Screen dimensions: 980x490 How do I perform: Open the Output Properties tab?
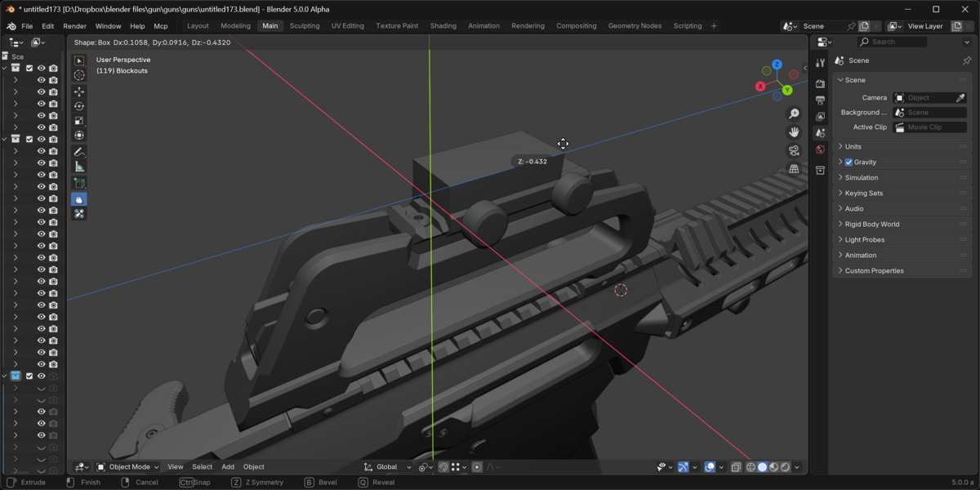click(820, 100)
